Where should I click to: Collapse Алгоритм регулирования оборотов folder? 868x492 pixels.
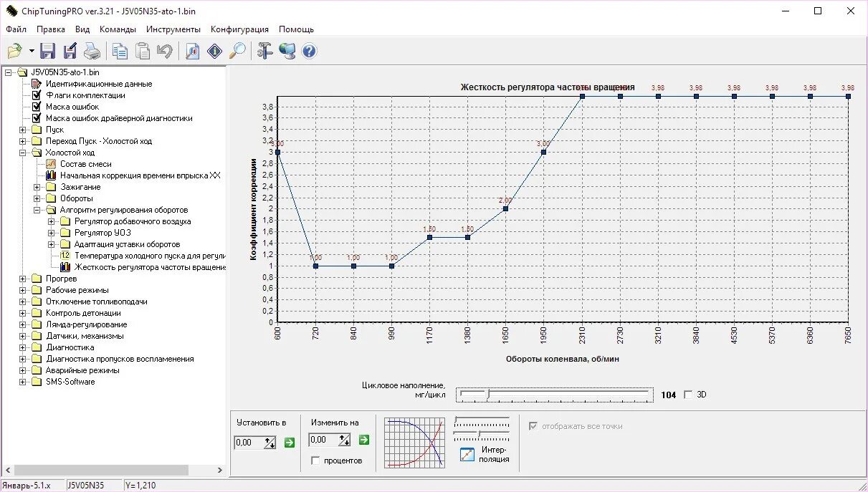tap(37, 210)
